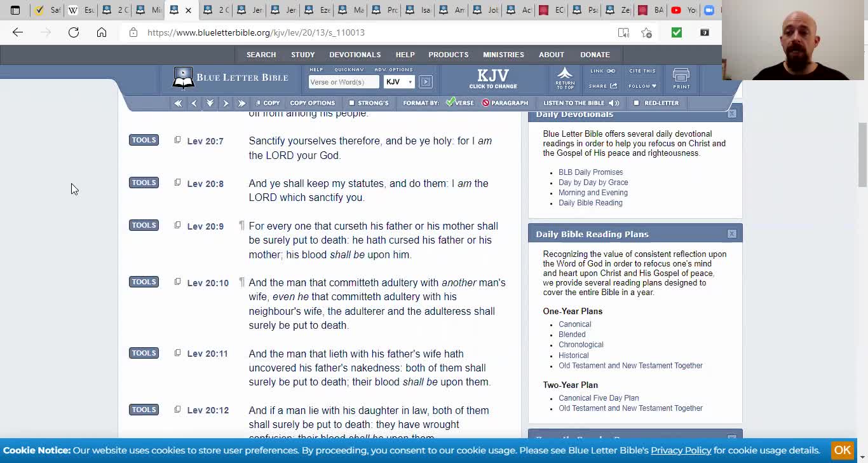Viewport: 868px width, 463px height.
Task: Click the Blue Letter Bible logo
Action: click(230, 78)
